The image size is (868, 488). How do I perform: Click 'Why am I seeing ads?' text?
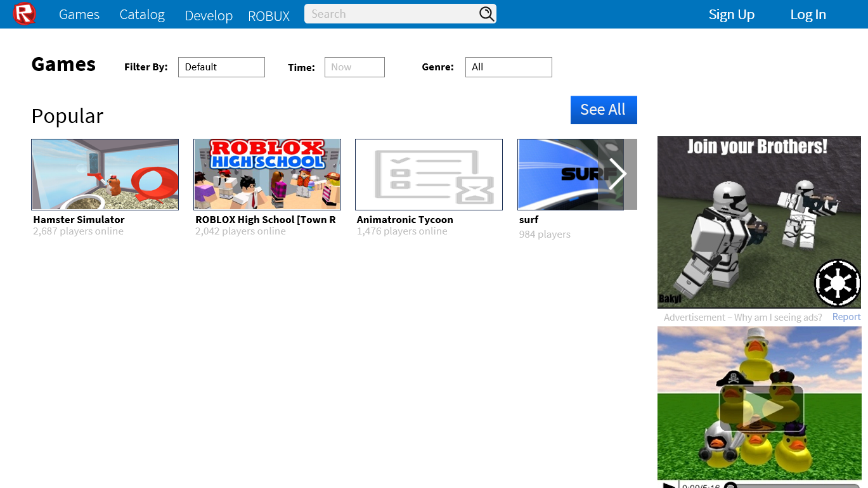tap(778, 318)
